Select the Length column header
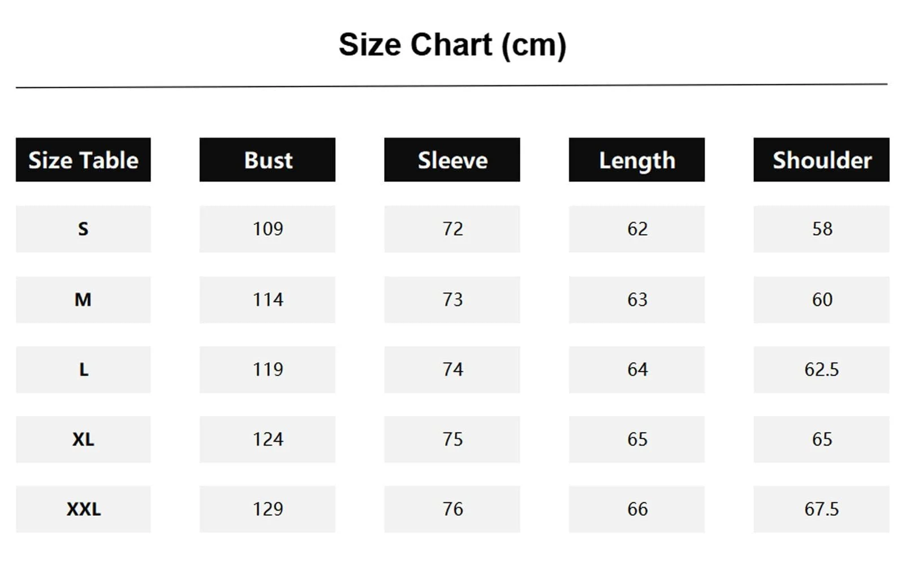Viewport: 905px width, 588px height. [637, 160]
